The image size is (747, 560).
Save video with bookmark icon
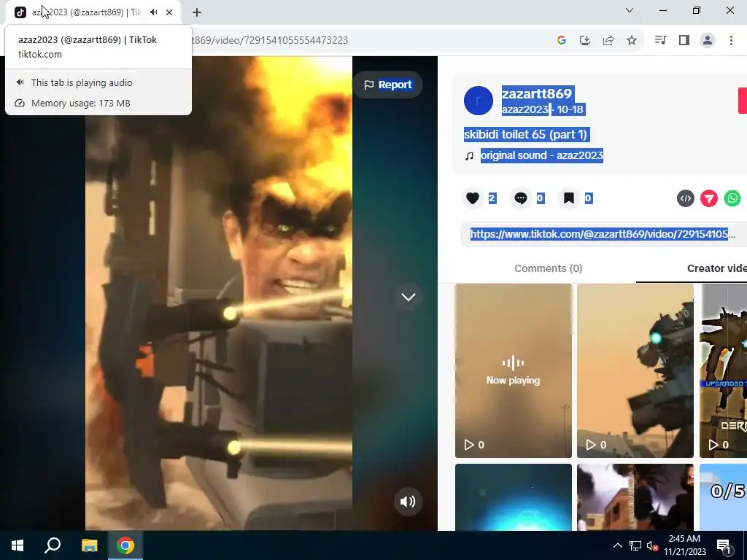(x=569, y=198)
